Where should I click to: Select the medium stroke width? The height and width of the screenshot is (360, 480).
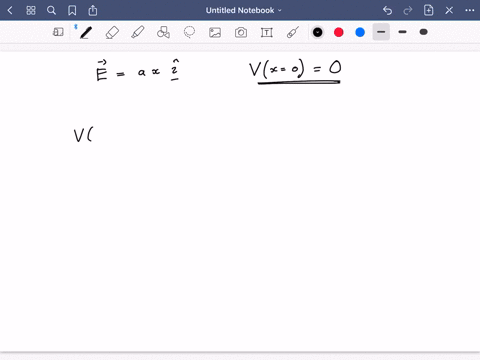pyautogui.click(x=402, y=32)
